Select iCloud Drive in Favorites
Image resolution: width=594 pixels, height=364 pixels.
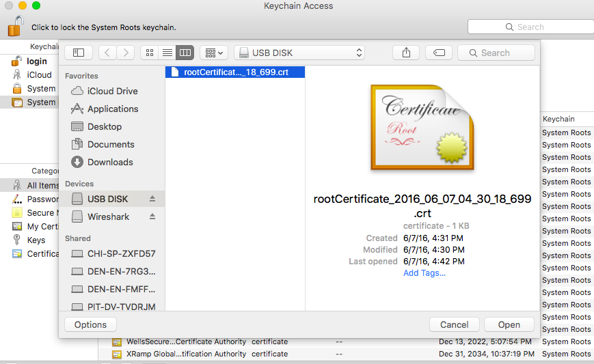click(112, 91)
